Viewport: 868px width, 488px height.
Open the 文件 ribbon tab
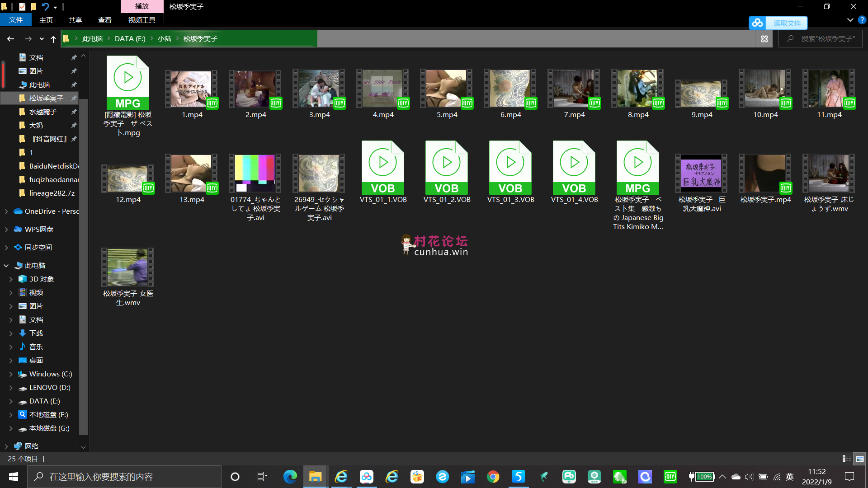[x=15, y=20]
